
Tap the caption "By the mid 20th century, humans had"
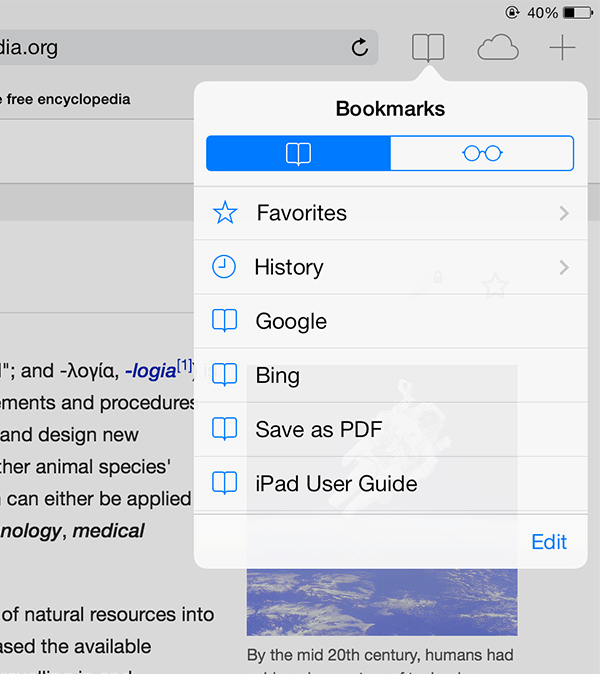point(380,655)
